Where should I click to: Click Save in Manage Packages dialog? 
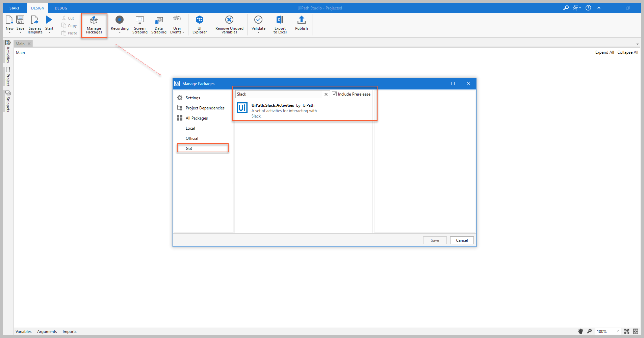(x=435, y=240)
